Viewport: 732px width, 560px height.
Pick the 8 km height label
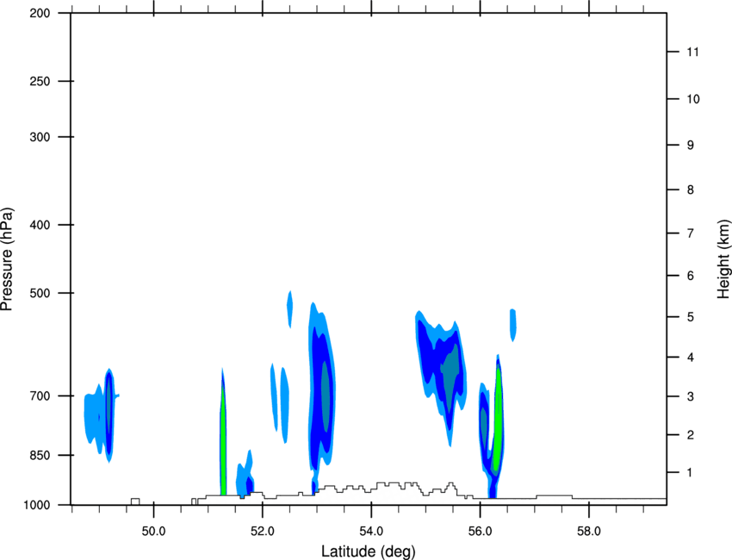click(691, 190)
